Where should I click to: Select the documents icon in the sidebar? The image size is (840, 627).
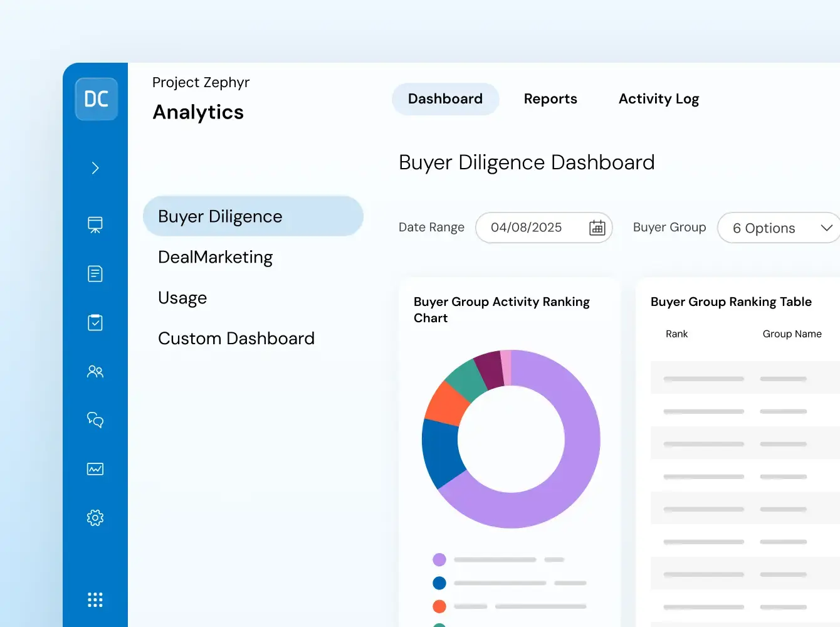95,273
